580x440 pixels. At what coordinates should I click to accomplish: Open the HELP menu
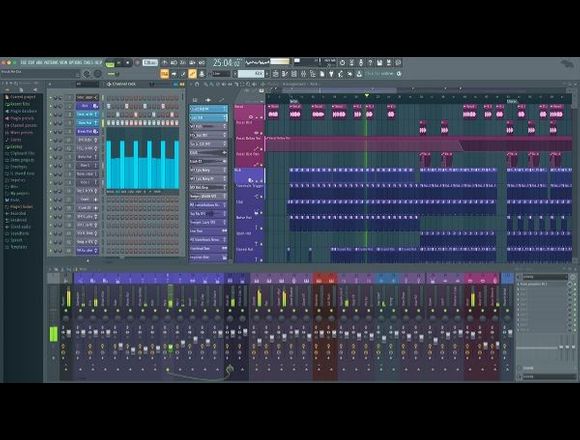pyautogui.click(x=98, y=62)
